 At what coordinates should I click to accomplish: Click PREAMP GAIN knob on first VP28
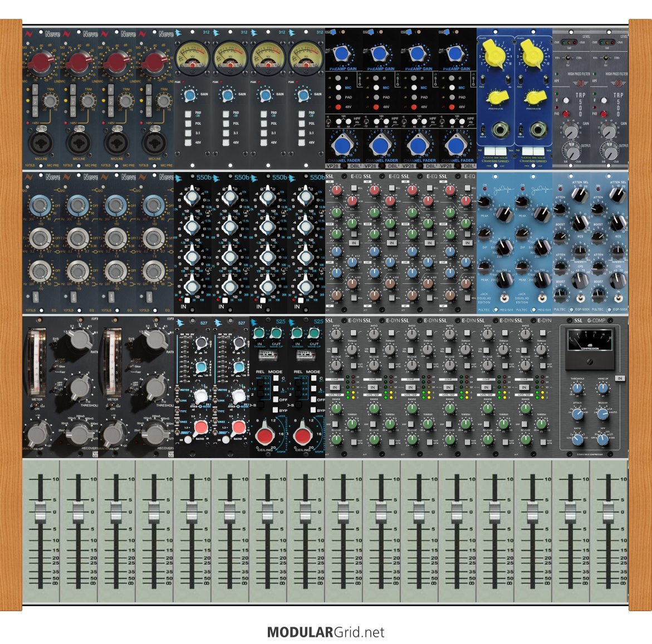coord(340,53)
